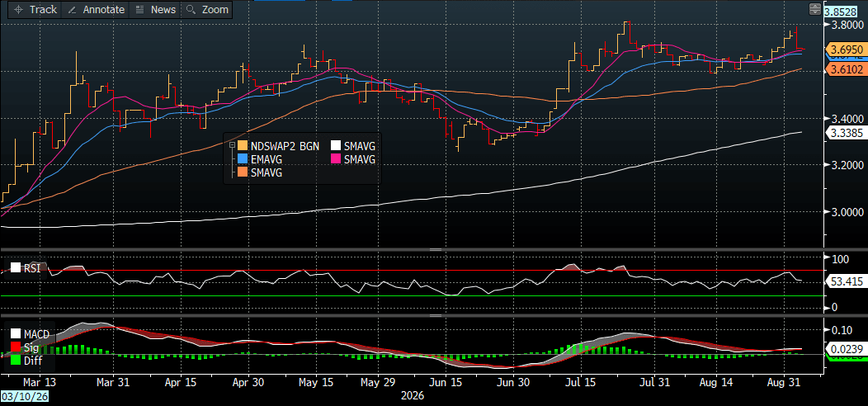Click the green Diff legend swatch
Image resolution: width=868 pixels, height=406 pixels.
(16, 360)
